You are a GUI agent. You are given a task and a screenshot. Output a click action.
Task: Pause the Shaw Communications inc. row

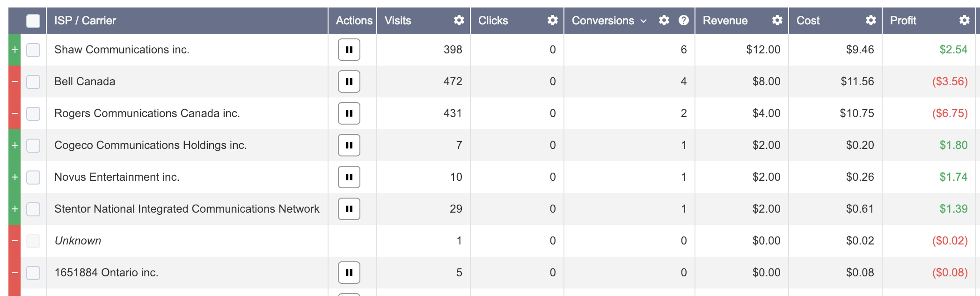coord(349,50)
